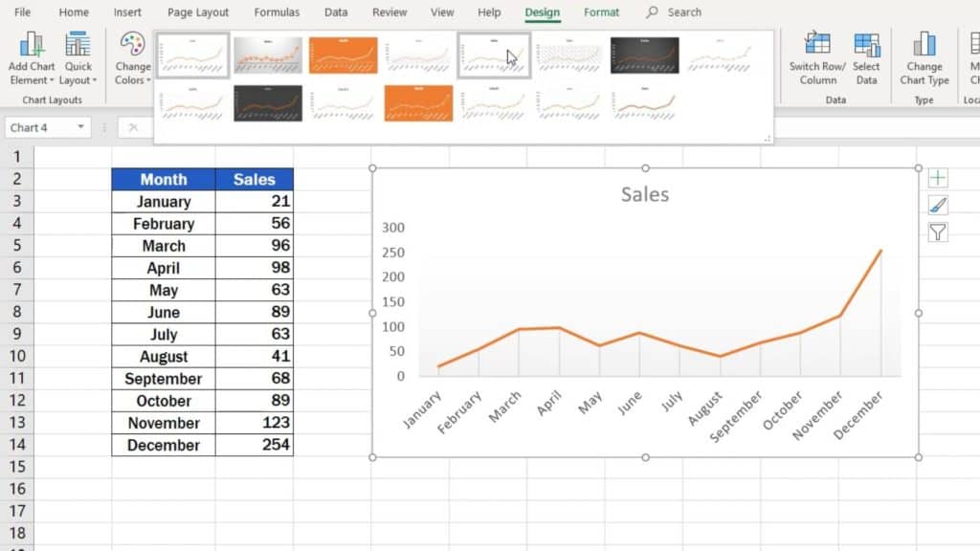Select dark background chart style in top row
This screenshot has width=980, height=551.
point(644,55)
